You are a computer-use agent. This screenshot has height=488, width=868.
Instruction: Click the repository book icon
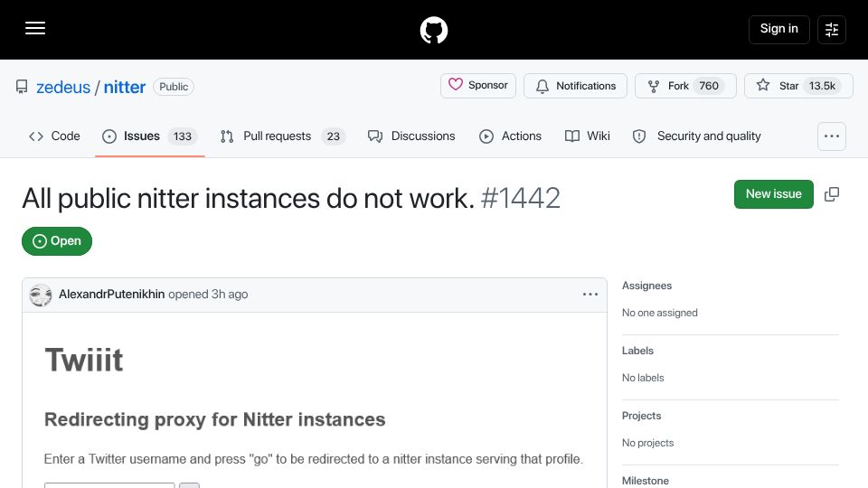22,87
